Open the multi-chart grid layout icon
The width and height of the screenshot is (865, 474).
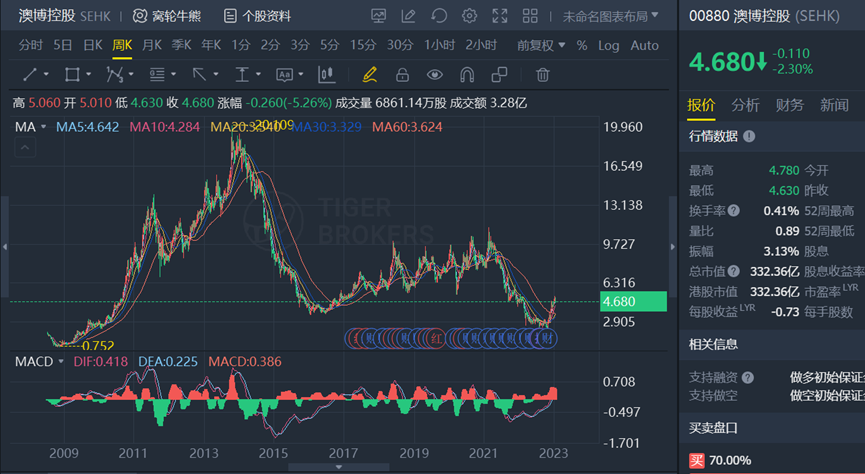point(530,16)
